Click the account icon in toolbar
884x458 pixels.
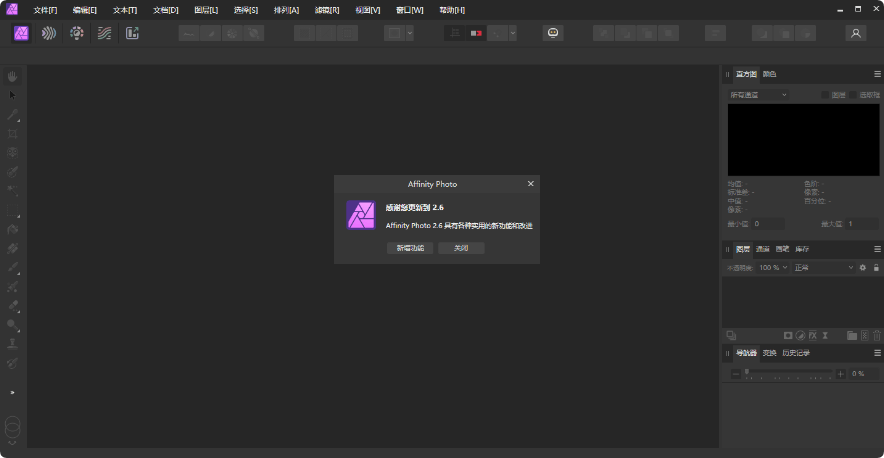(x=855, y=33)
